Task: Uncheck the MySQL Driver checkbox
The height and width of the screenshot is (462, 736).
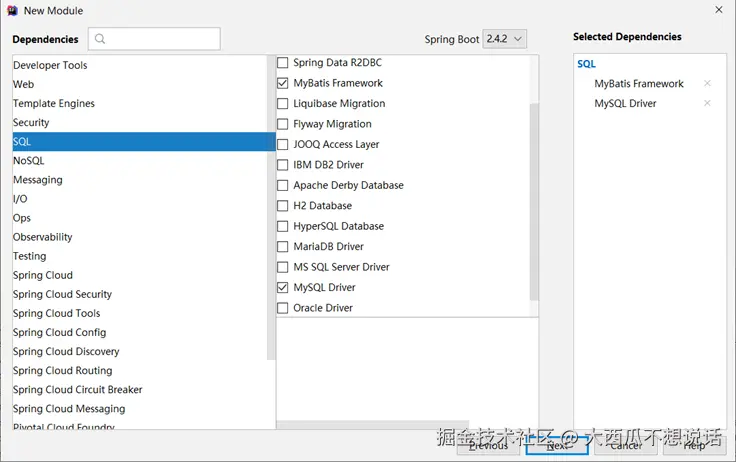Action: pyautogui.click(x=283, y=287)
